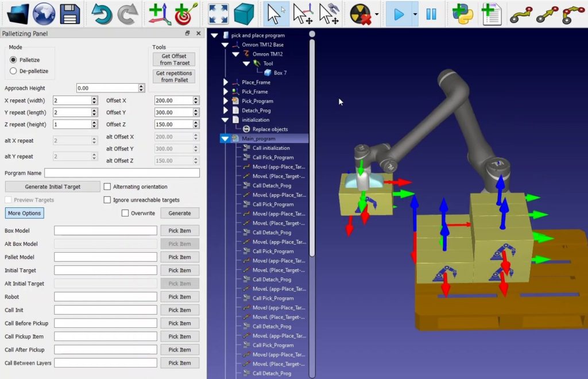Screen dimensions: 588x379
Task: Open the dropdown arrow next to Play button
Action: (415, 14)
